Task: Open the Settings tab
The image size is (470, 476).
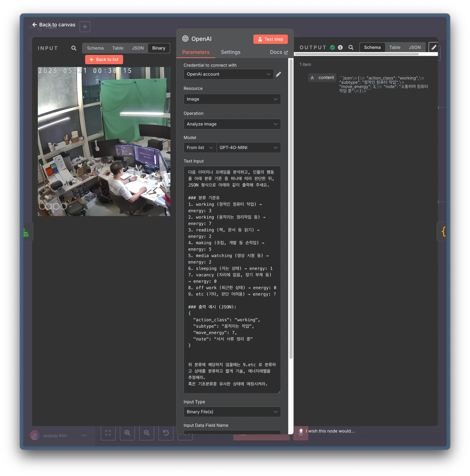Action: pos(230,52)
